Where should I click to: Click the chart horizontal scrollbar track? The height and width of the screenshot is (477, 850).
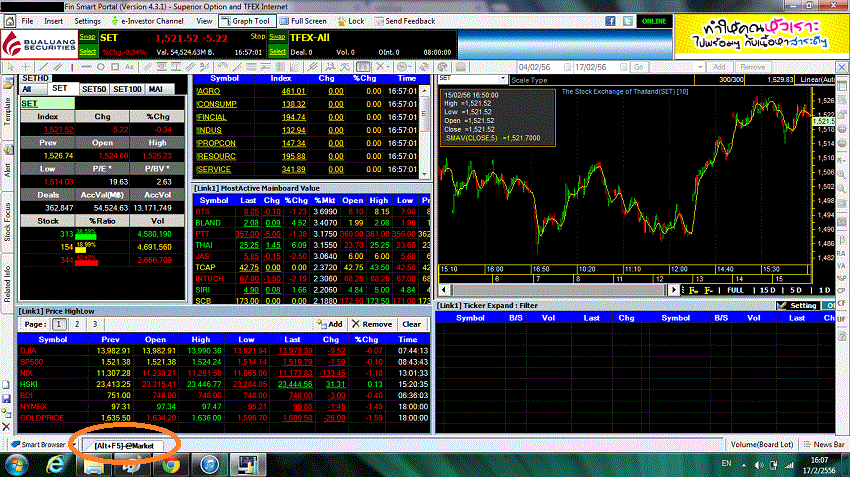tap(558, 290)
